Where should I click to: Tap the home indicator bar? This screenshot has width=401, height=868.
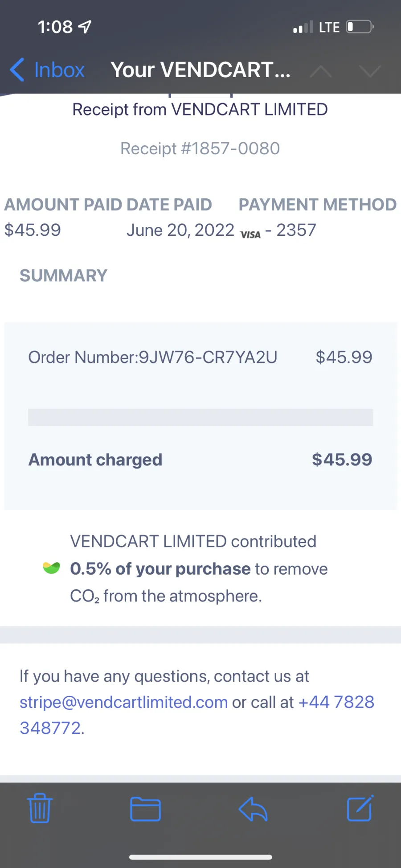[x=200, y=857]
